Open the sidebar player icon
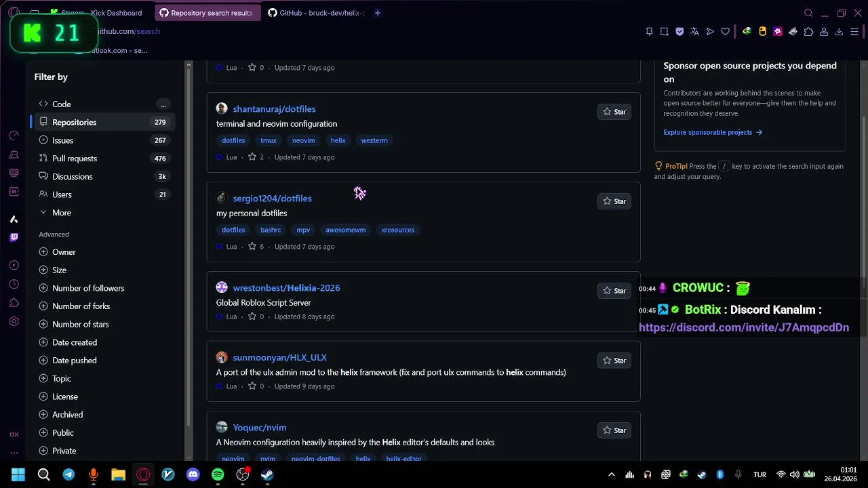This screenshot has height=488, width=868. click(x=14, y=266)
